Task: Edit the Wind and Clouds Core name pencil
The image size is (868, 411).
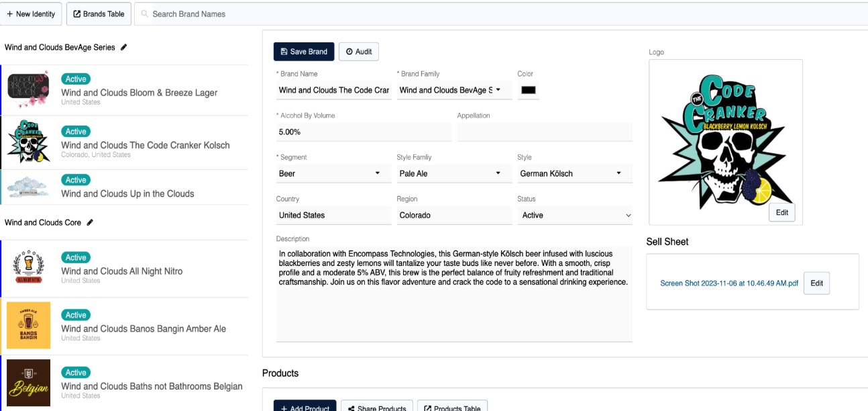Action: click(x=90, y=223)
